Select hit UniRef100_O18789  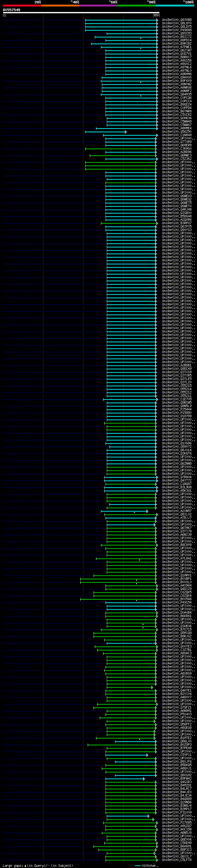tap(177, 416)
